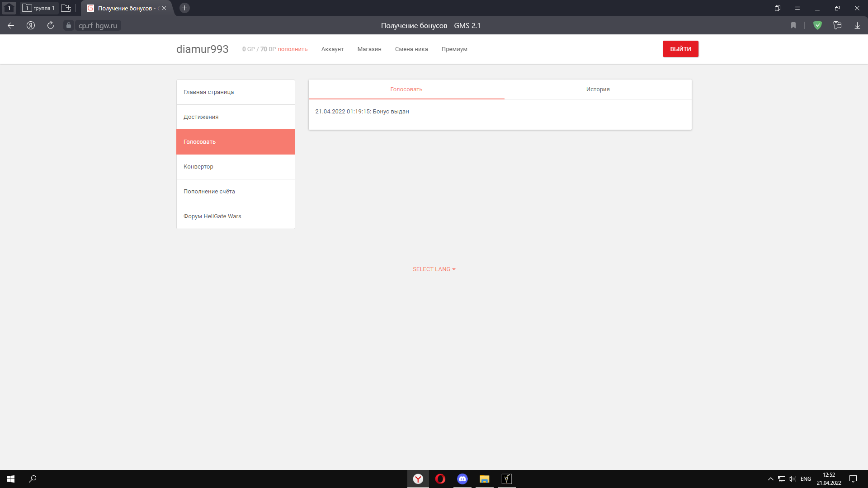The image size is (868, 488).
Task: Go back with the browser back arrow
Action: pos(11,26)
